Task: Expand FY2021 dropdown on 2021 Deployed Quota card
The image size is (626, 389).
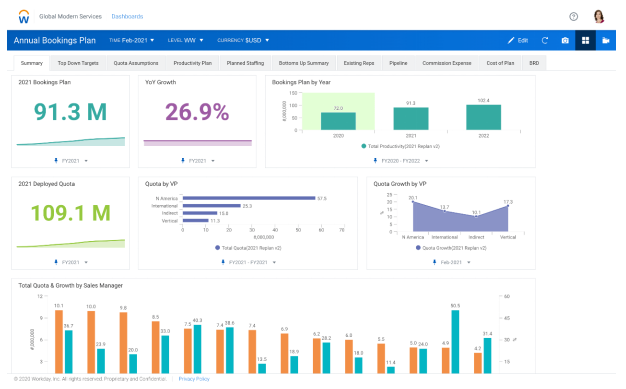Action: 86,262
